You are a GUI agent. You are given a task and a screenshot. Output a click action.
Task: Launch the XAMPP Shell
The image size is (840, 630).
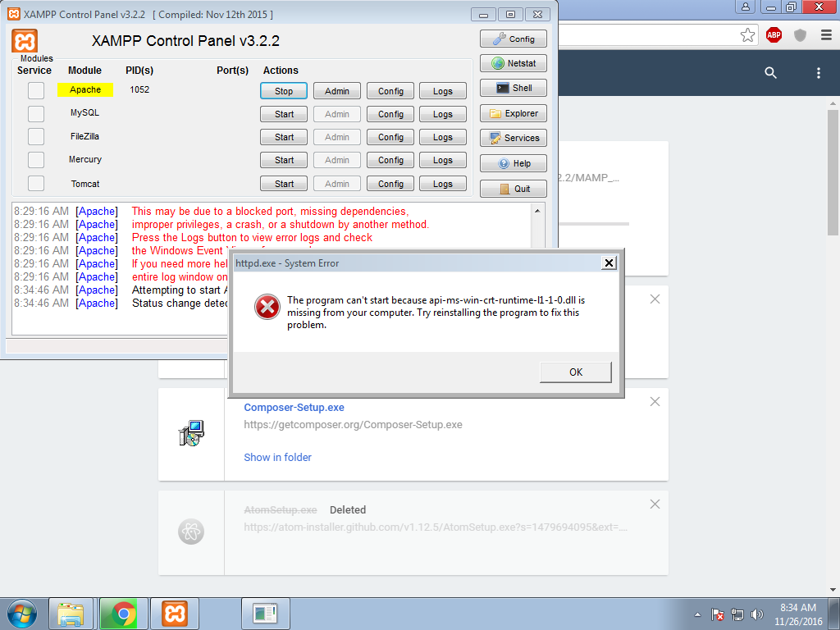[514, 88]
